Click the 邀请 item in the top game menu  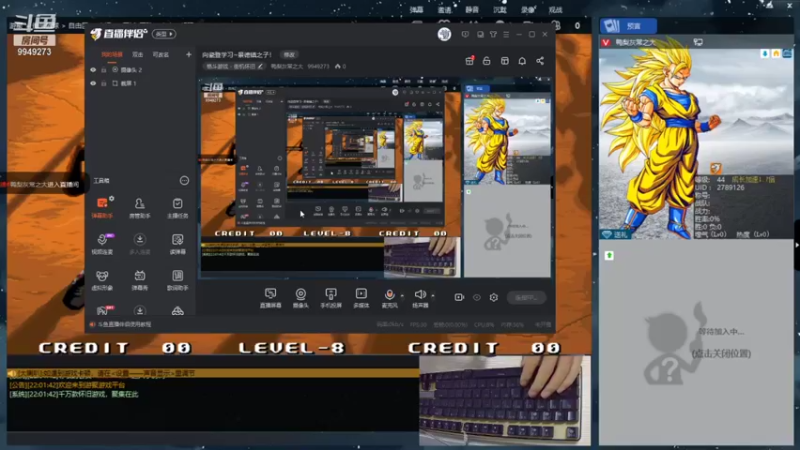point(444,10)
